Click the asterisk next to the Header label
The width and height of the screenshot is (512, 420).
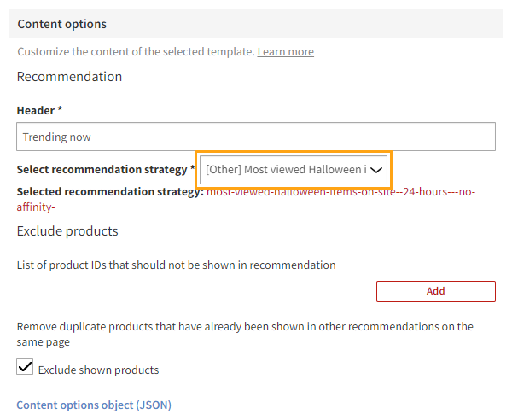[60, 110]
